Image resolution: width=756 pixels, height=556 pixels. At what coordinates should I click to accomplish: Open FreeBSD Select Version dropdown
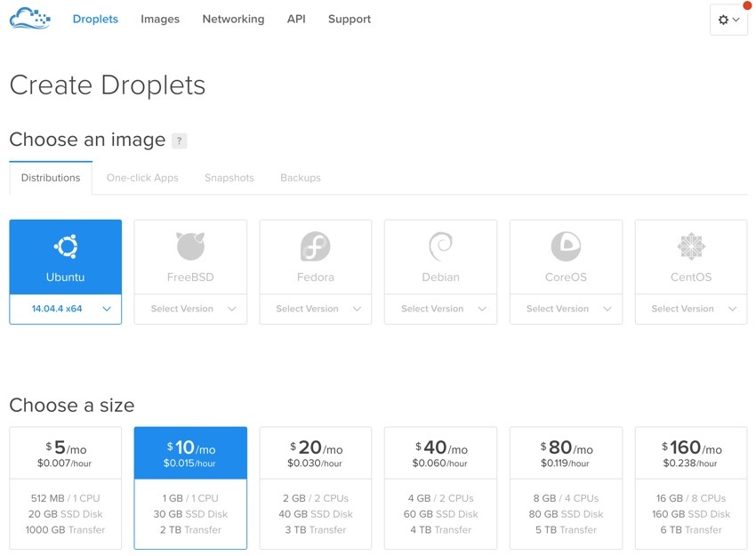190,309
